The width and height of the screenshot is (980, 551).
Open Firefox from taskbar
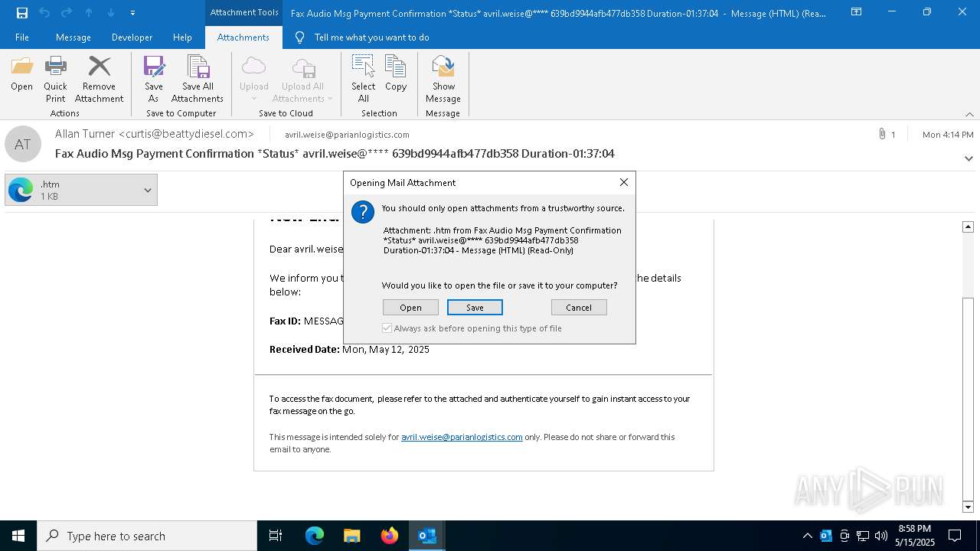point(389,536)
